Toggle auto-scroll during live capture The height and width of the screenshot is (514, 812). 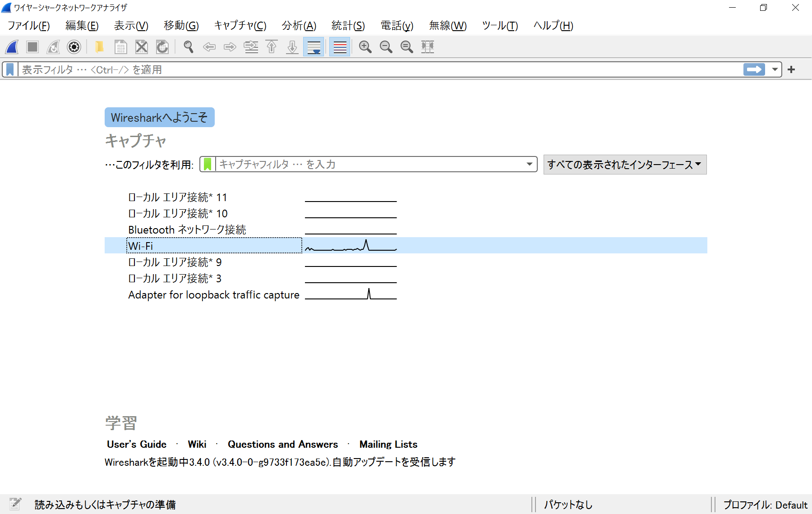314,47
